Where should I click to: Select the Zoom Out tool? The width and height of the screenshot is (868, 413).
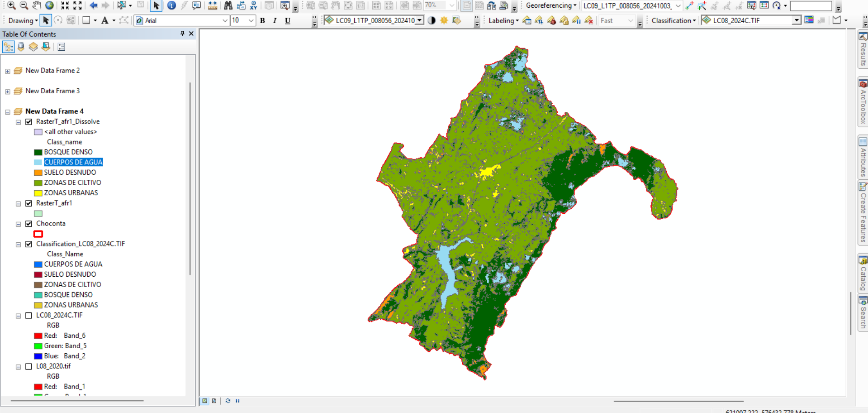pos(24,5)
